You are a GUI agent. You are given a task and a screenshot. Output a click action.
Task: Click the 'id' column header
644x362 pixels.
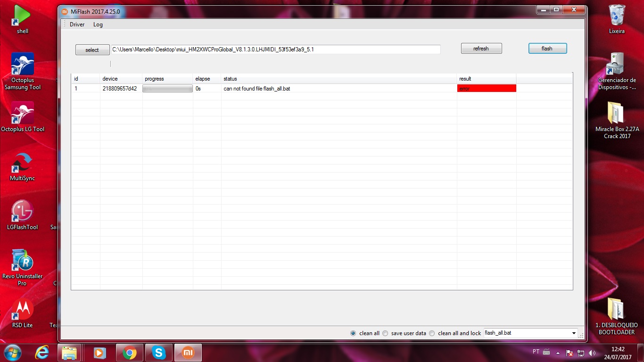tap(85, 79)
